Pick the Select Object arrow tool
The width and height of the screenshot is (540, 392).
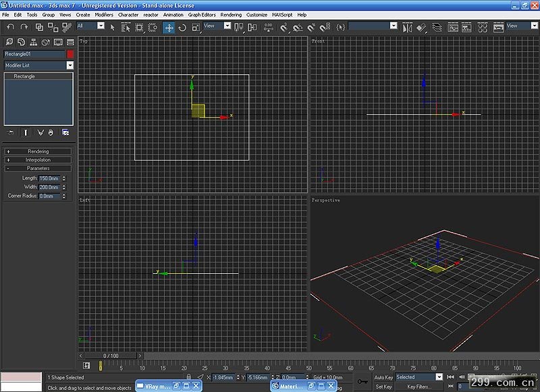click(112, 28)
